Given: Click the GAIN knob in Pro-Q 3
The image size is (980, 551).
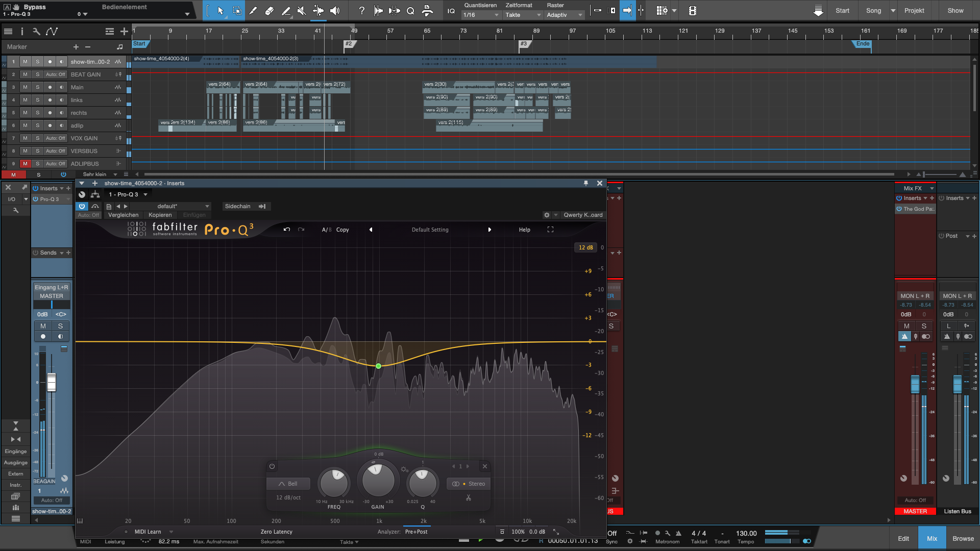Looking at the screenshot, I should pos(378,480).
